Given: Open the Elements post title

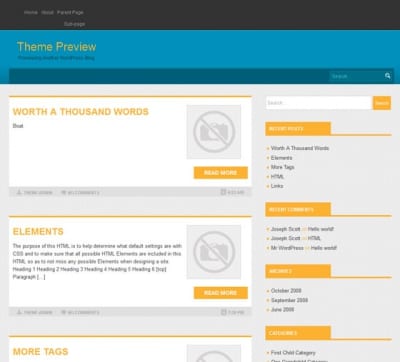Looking at the screenshot, I should tap(38, 231).
